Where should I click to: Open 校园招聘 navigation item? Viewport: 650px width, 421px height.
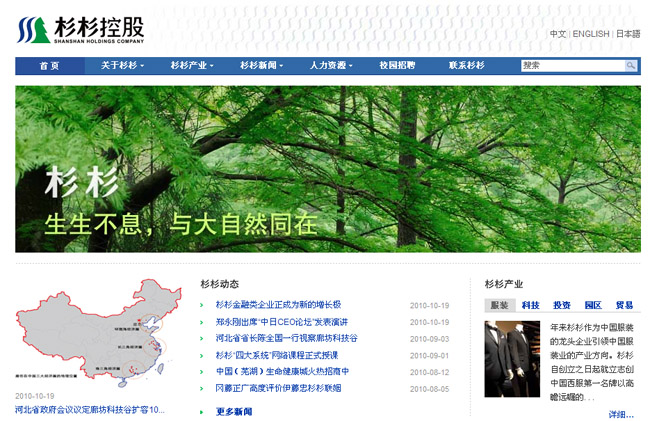click(397, 66)
